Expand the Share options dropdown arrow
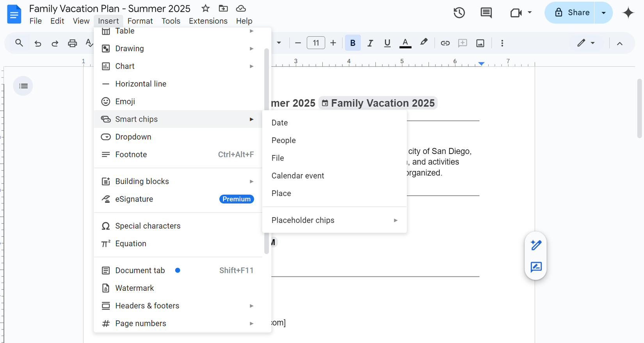 pos(603,13)
